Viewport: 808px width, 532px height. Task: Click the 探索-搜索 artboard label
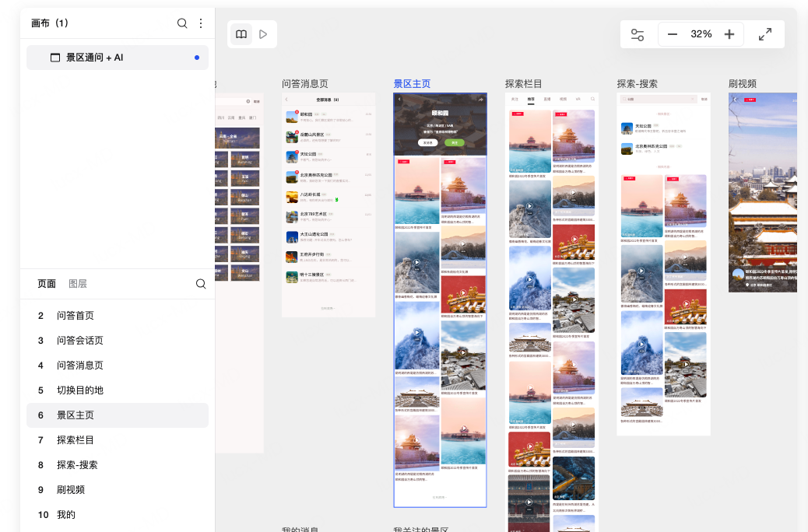tap(638, 84)
